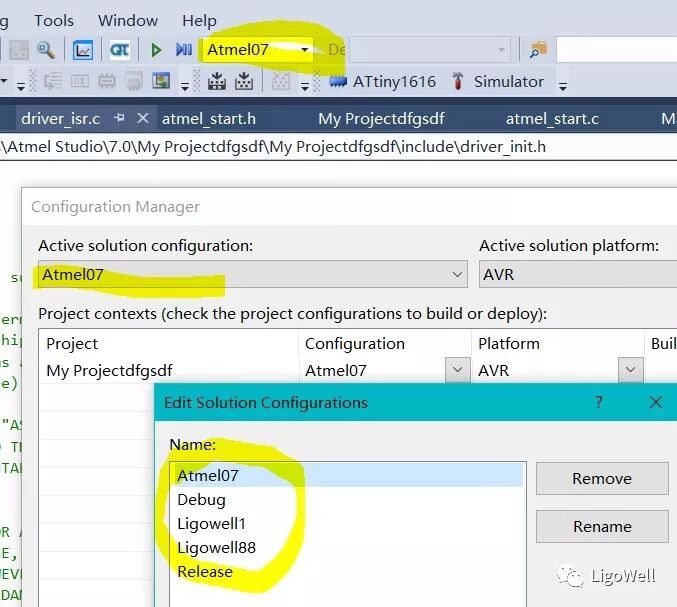The width and height of the screenshot is (677, 607).
Task: Click the green Start Without Debugging arrow
Action: (156, 50)
